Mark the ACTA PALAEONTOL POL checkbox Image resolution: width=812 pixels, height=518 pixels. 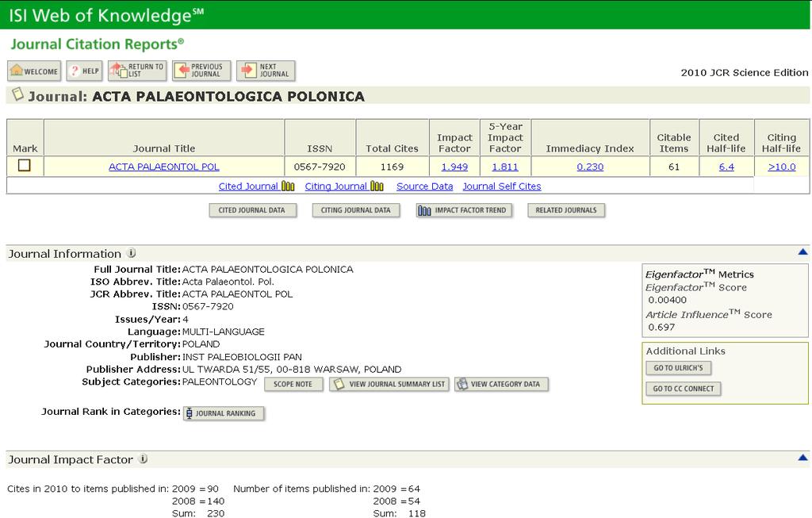pos(25,165)
